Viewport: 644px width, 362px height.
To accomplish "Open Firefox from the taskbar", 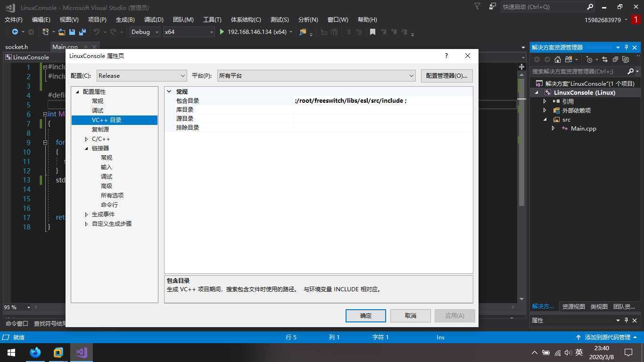I will [35, 353].
